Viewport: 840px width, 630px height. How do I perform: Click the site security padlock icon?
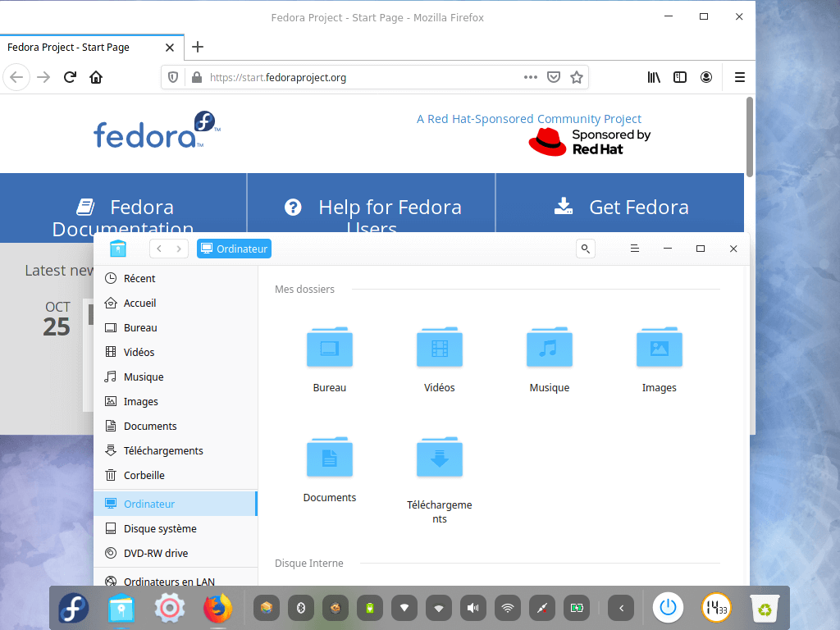197,78
